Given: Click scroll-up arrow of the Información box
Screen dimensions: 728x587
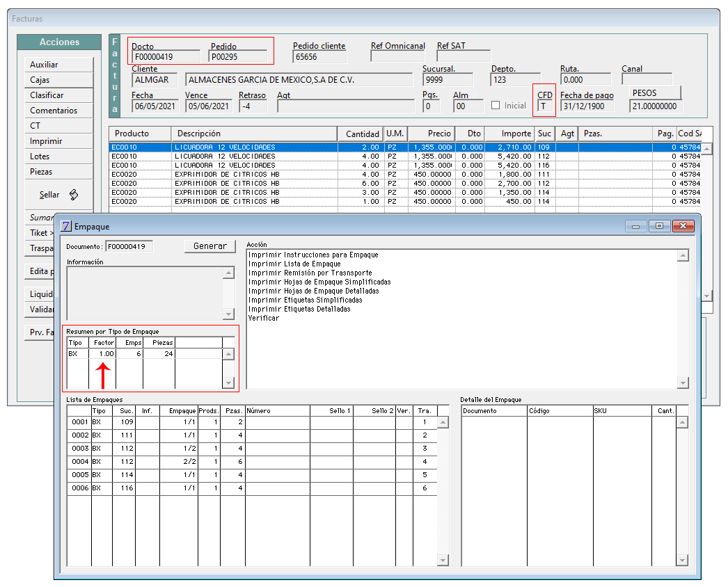Looking at the screenshot, I should (x=228, y=273).
